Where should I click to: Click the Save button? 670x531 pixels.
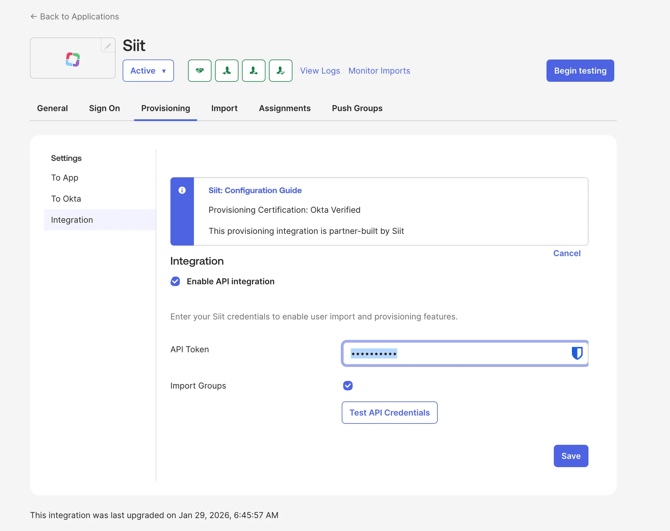click(x=570, y=456)
